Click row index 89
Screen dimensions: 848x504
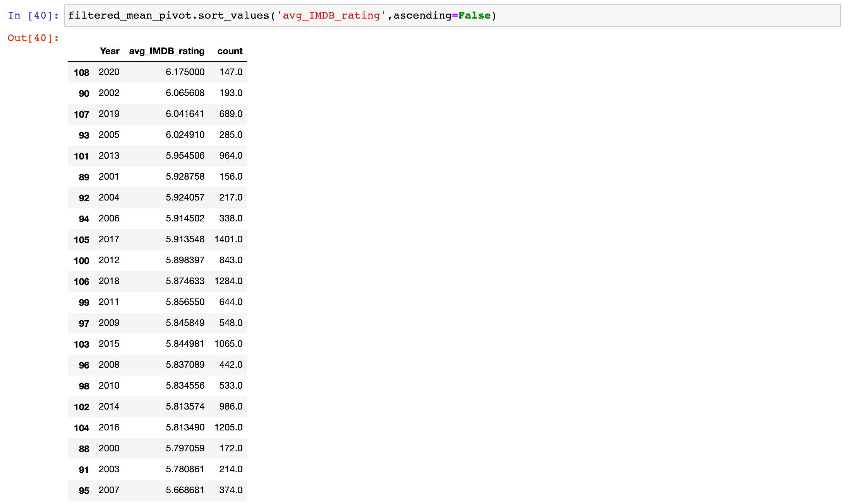[x=84, y=177]
